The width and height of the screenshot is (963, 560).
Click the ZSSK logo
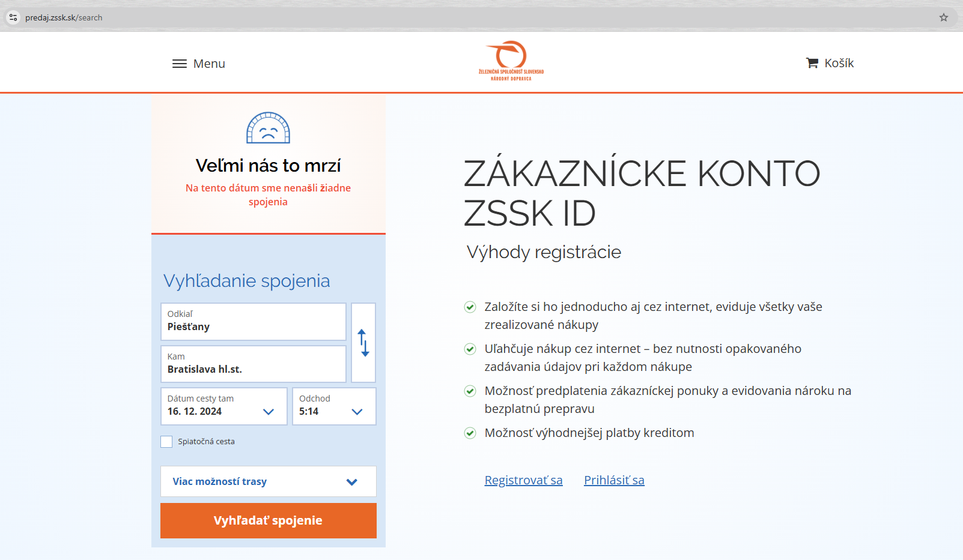(511, 61)
